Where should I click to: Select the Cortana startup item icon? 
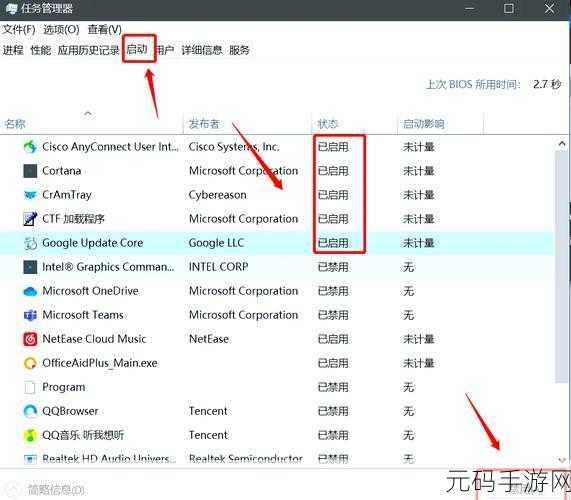[x=30, y=171]
